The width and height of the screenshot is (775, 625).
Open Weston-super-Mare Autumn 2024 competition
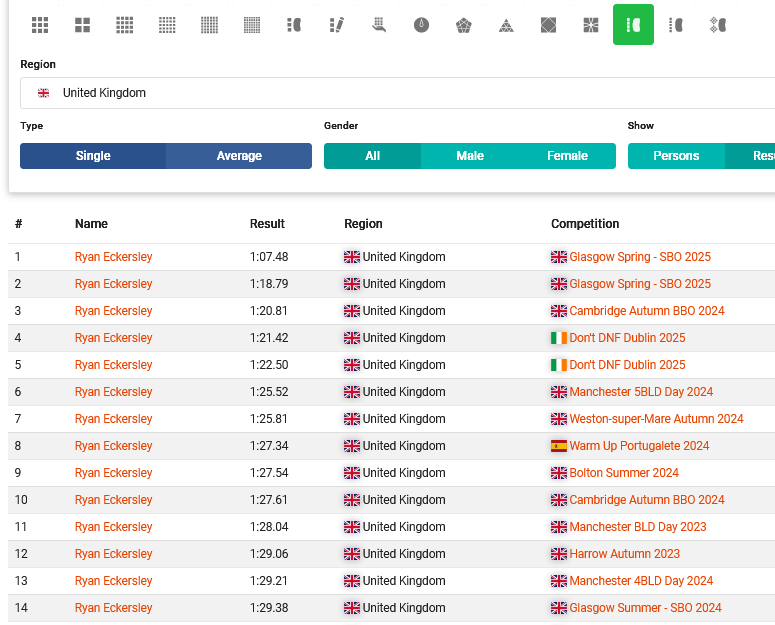656,419
